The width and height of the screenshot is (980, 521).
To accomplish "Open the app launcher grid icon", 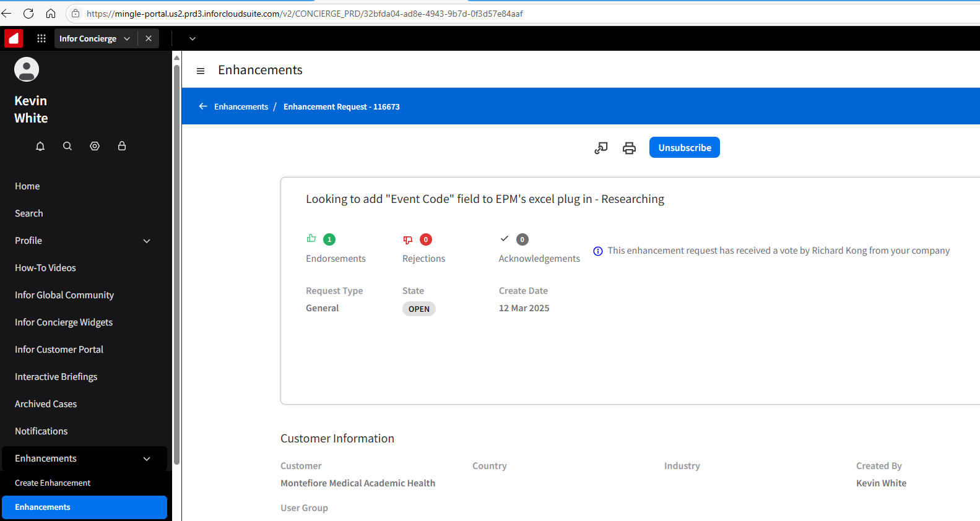I will pyautogui.click(x=41, y=38).
